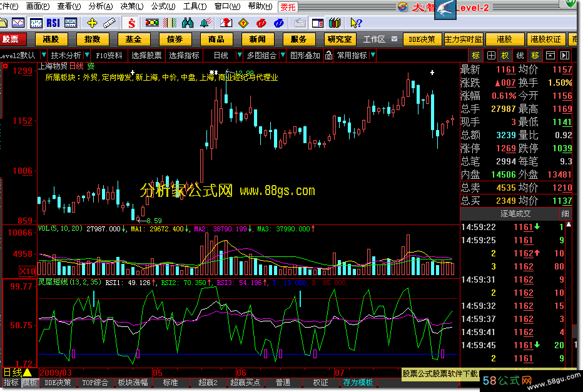Viewport: 583px width, 392px height.
Task: Click 图形叠加 in the toolbar
Action: [305, 56]
